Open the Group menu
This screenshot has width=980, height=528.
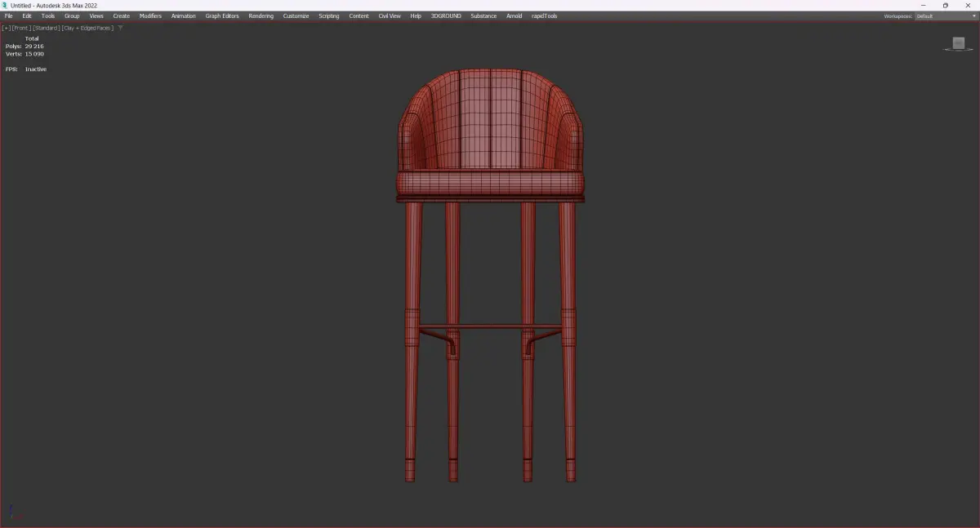[72, 16]
